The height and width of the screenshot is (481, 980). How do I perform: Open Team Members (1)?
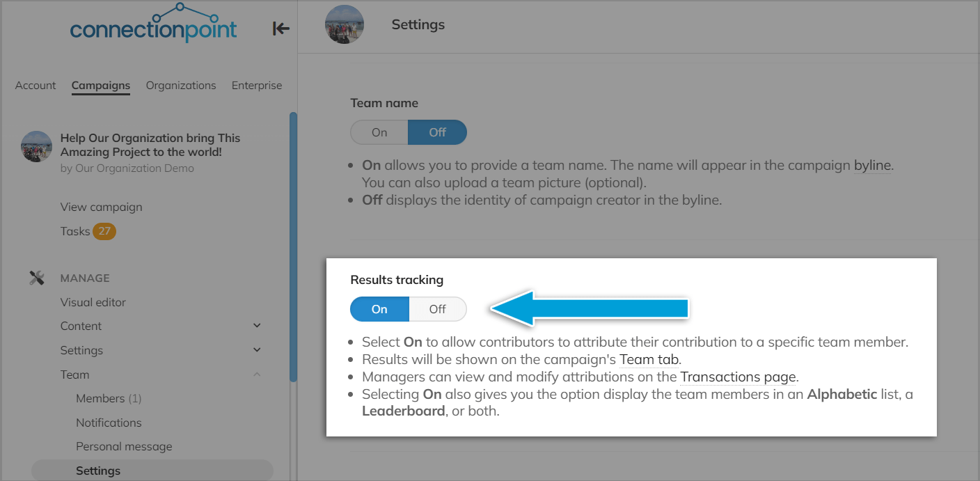[x=109, y=398]
